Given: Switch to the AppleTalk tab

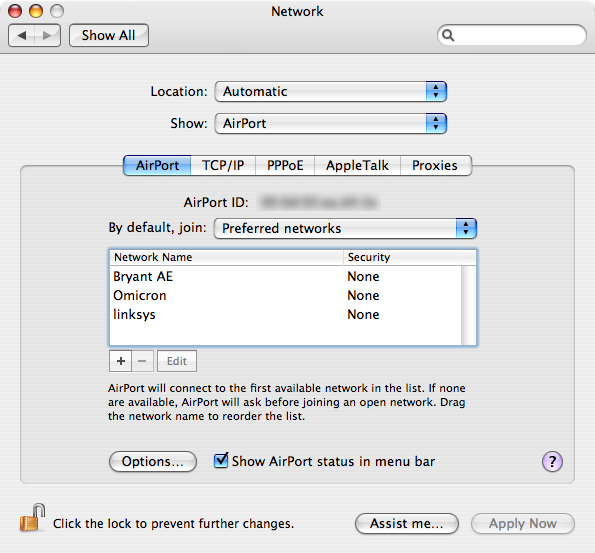Looking at the screenshot, I should click(357, 165).
